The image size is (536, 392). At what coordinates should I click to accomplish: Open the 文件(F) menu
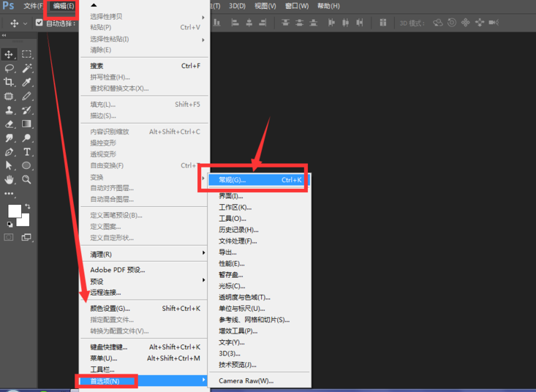pyautogui.click(x=34, y=6)
